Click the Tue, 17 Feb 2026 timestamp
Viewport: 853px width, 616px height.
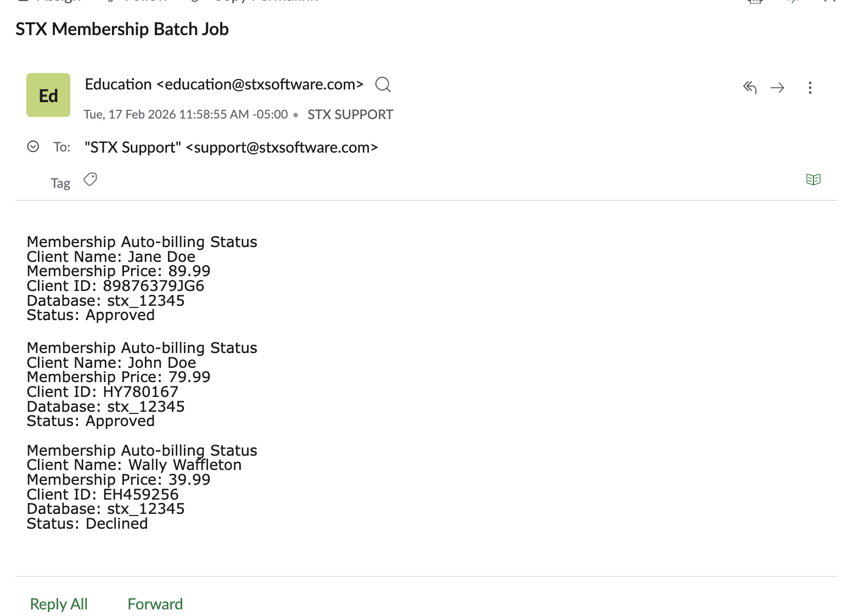pos(186,115)
